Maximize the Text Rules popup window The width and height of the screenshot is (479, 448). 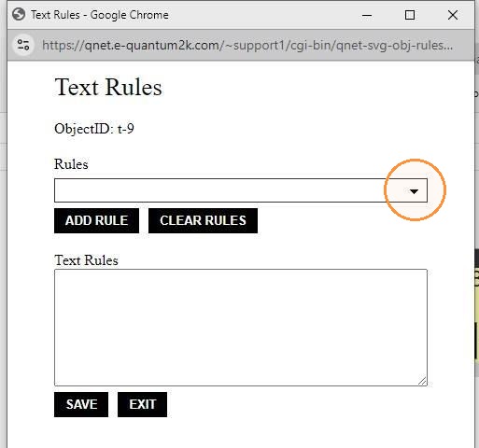pos(410,15)
